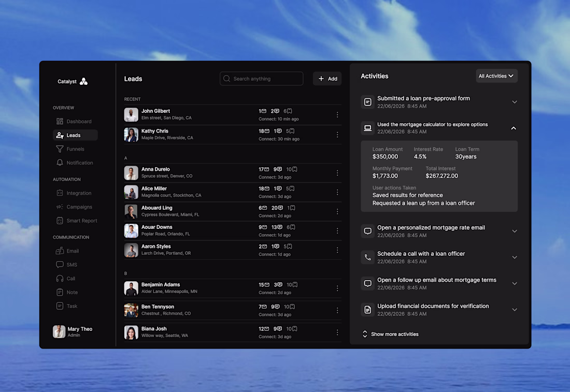Image resolution: width=570 pixels, height=392 pixels.
Task: Open the Smart Report icon
Action: [x=60, y=221]
